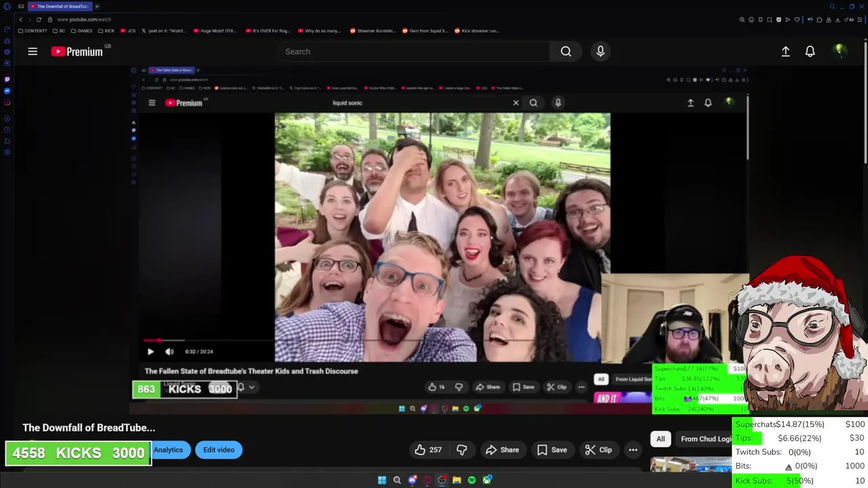
Task: Toggle the ad blocker shield icon
Action: pos(778,20)
